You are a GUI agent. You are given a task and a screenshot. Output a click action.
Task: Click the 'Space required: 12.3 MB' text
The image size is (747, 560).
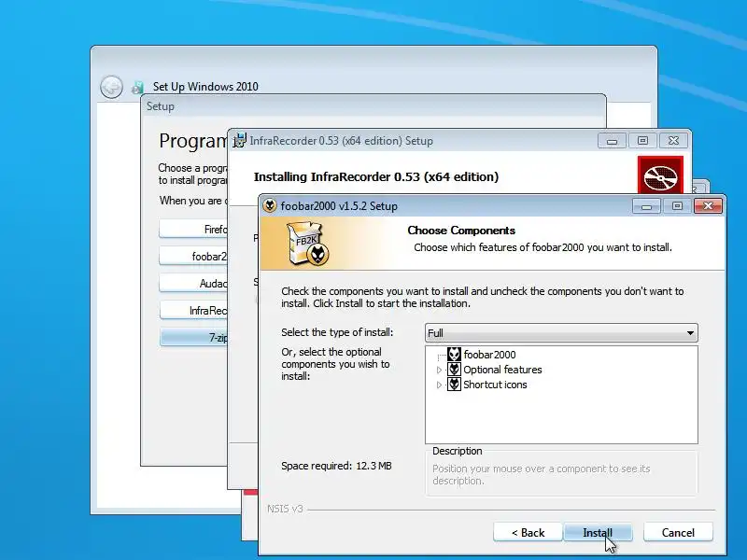(336, 466)
